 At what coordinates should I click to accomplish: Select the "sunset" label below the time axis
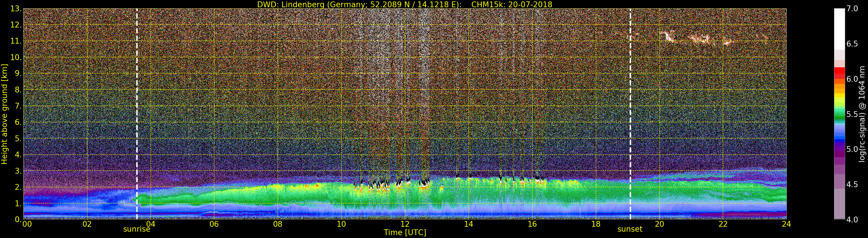(x=630, y=229)
